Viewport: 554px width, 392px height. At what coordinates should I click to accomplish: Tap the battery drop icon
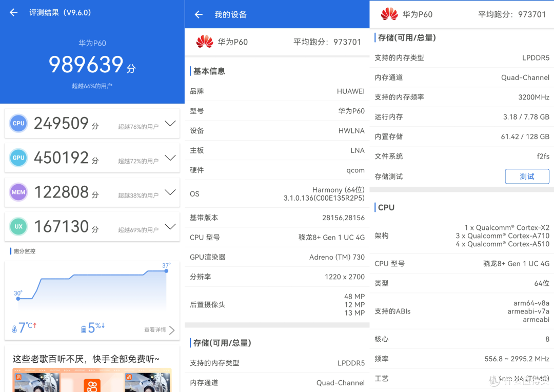84,329
